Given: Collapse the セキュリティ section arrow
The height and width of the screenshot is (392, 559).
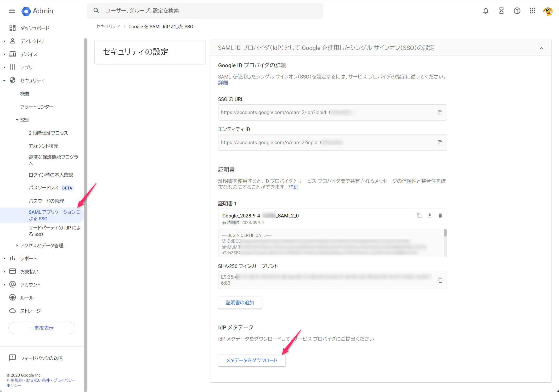Looking at the screenshot, I should (x=4, y=81).
